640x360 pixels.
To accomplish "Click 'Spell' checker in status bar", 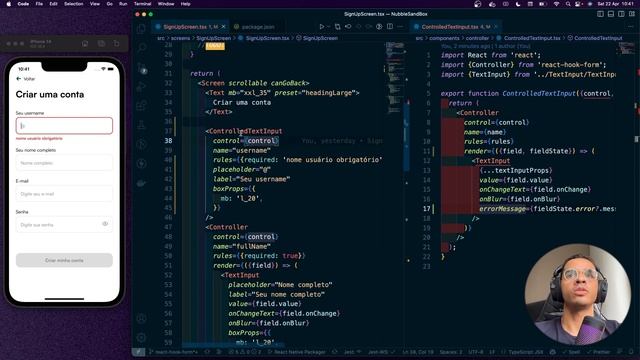I will click(x=571, y=352).
